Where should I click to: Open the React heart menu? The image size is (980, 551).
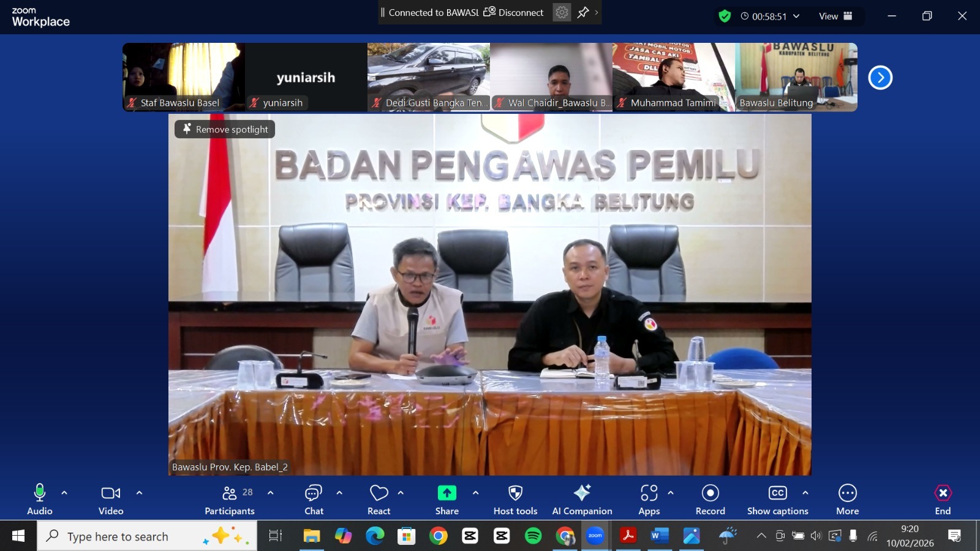click(x=379, y=500)
